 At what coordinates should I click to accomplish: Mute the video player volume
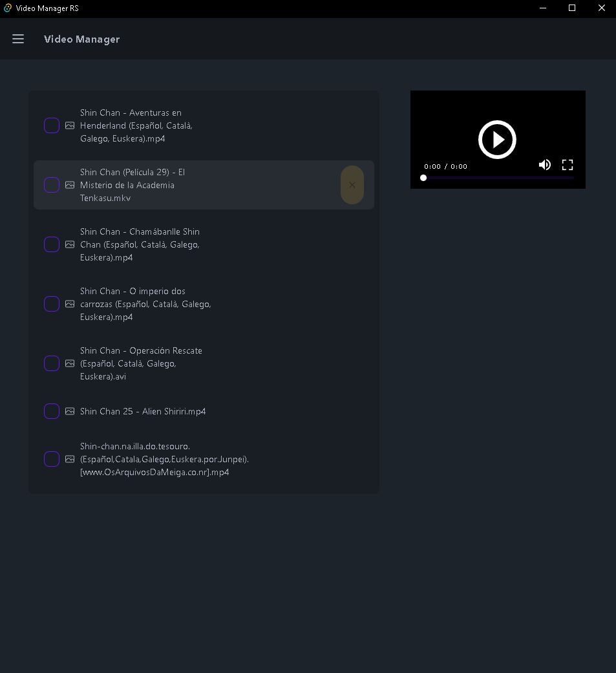[x=545, y=165]
